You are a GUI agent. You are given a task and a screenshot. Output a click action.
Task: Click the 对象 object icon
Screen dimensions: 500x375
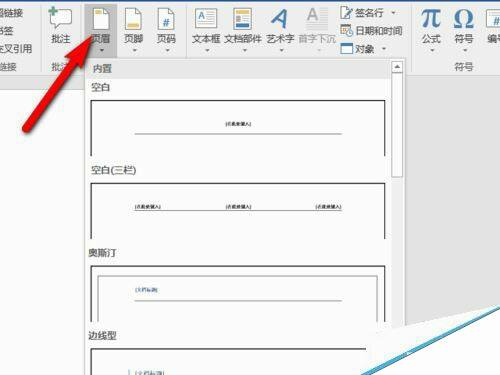(x=346, y=49)
